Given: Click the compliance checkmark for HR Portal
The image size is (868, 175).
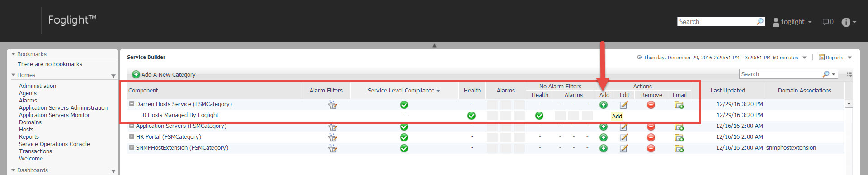Looking at the screenshot, I should [x=404, y=137].
